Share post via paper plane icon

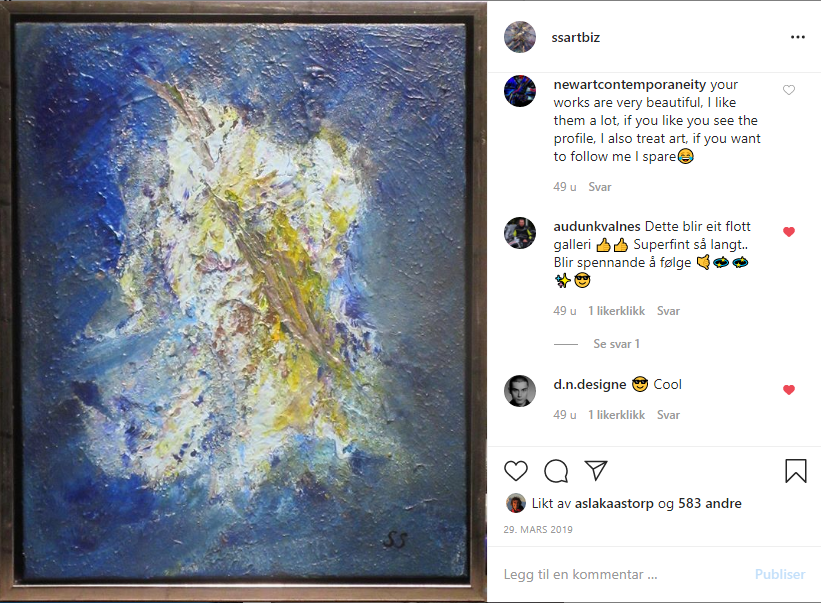pyautogui.click(x=596, y=471)
